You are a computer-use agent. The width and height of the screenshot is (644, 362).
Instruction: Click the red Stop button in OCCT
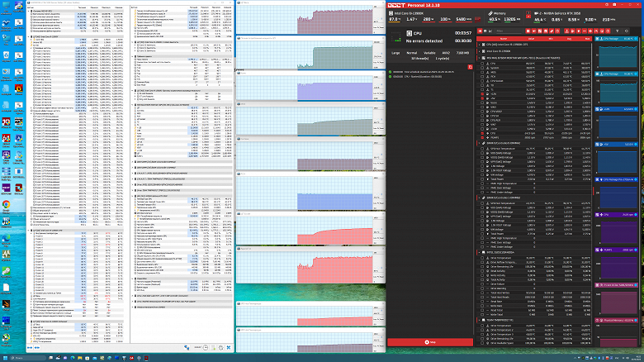point(430,342)
